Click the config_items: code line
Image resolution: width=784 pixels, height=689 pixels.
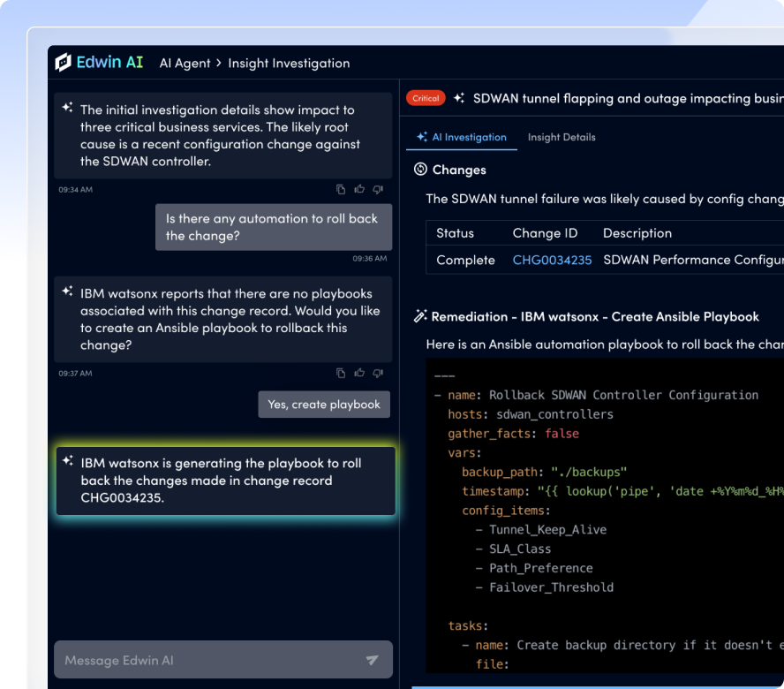506,511
